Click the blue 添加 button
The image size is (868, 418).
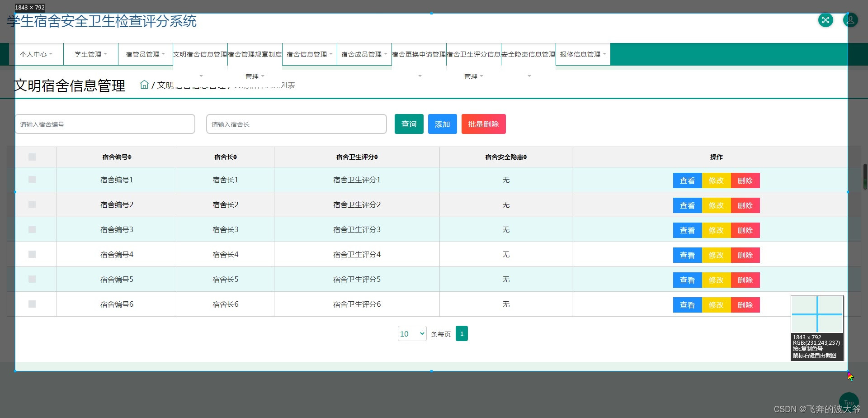point(443,124)
